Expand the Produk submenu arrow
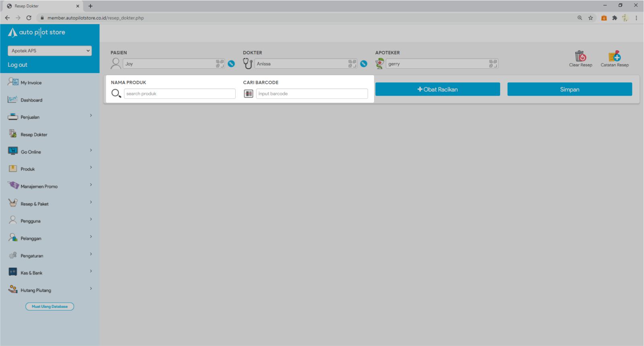 pos(91,168)
